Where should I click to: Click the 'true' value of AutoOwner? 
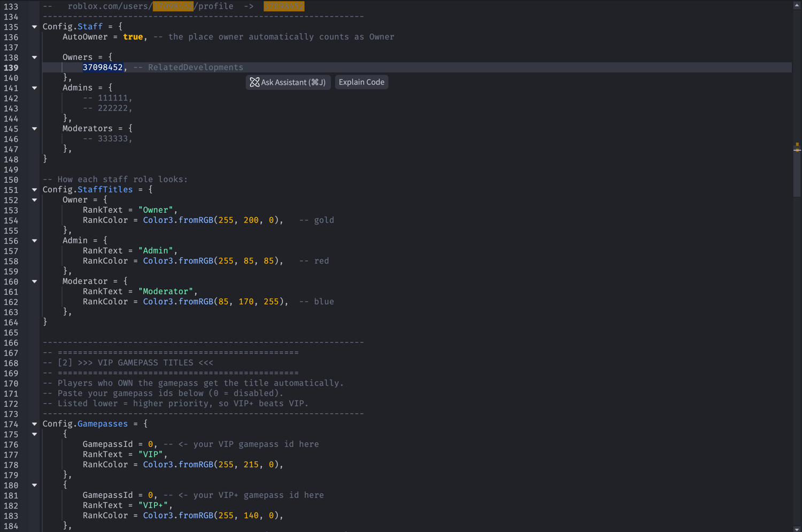tap(133, 37)
